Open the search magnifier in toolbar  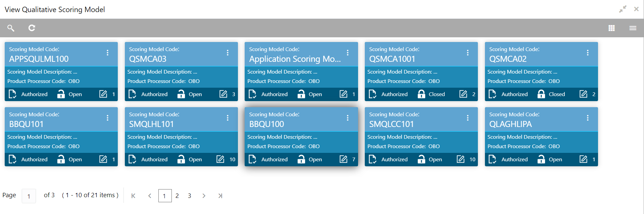tap(11, 28)
